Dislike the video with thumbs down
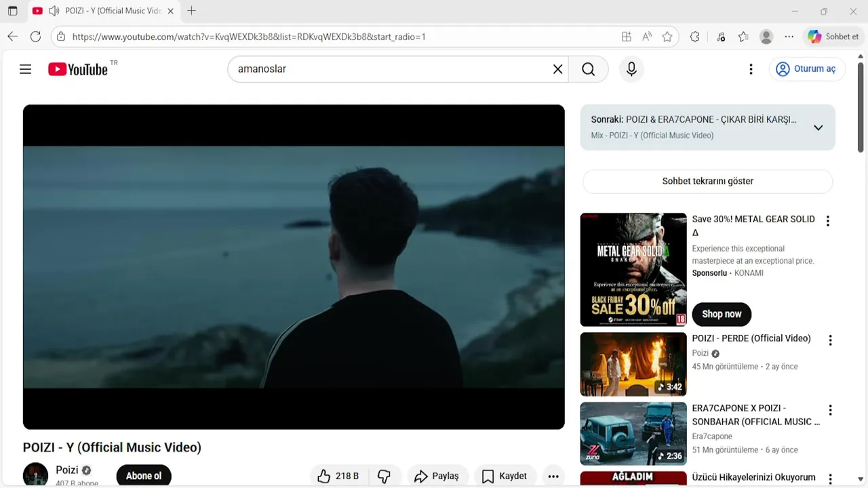 pyautogui.click(x=384, y=476)
